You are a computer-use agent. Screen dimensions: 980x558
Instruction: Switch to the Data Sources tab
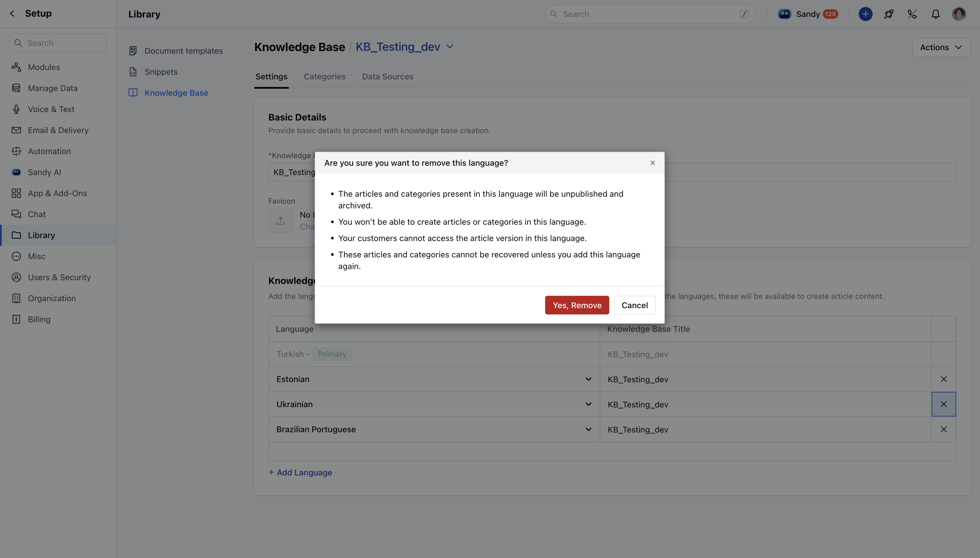388,77
